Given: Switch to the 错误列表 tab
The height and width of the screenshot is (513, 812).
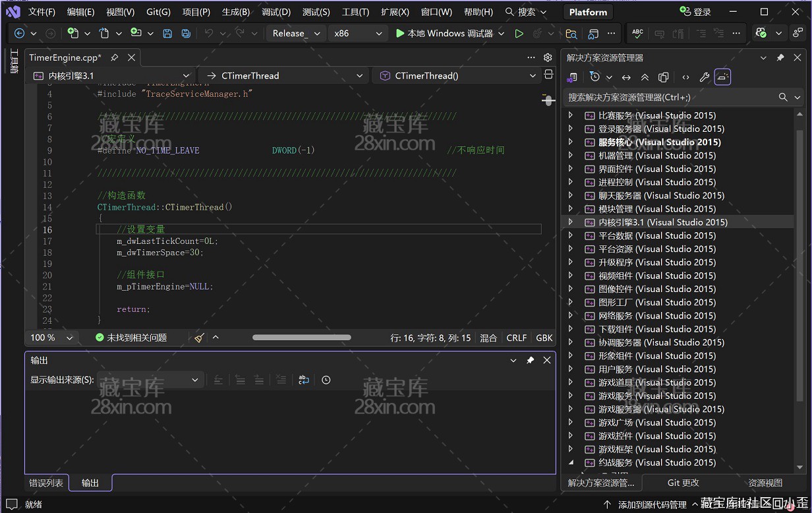Looking at the screenshot, I should [x=46, y=483].
